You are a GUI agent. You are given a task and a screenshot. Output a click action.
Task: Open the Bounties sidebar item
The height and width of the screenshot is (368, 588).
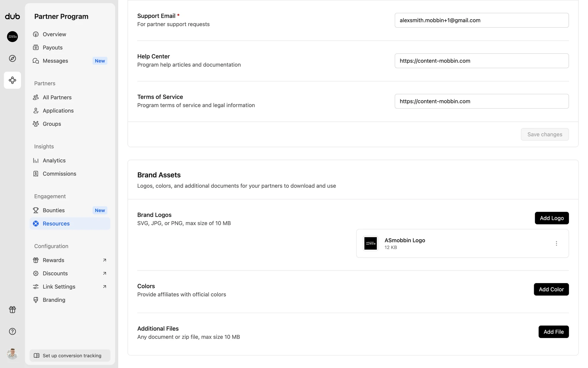54,210
